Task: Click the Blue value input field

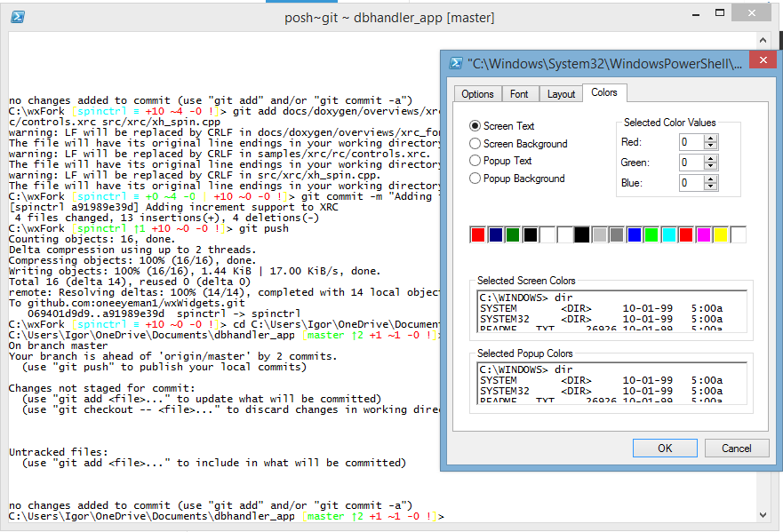Action: (691, 183)
